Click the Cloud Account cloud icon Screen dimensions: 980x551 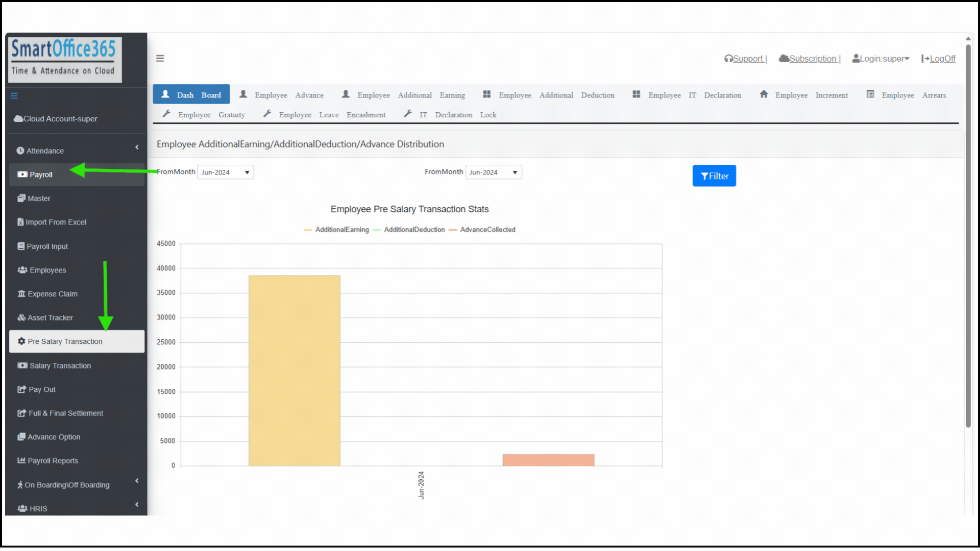click(18, 118)
